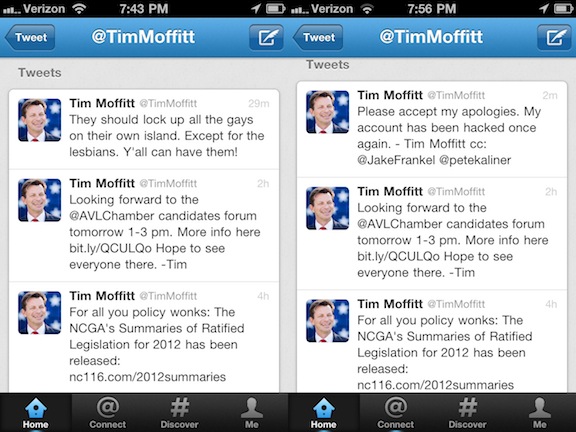Screen dimensions: 576x432
Task: Tap compose tweet icon in left screenshot
Action: point(266,37)
